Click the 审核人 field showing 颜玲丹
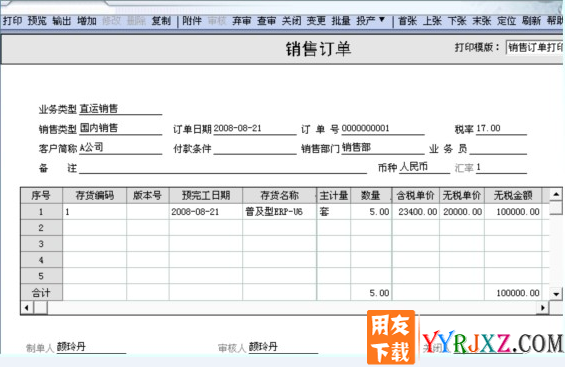The height and width of the screenshot is (367, 565). click(x=283, y=347)
